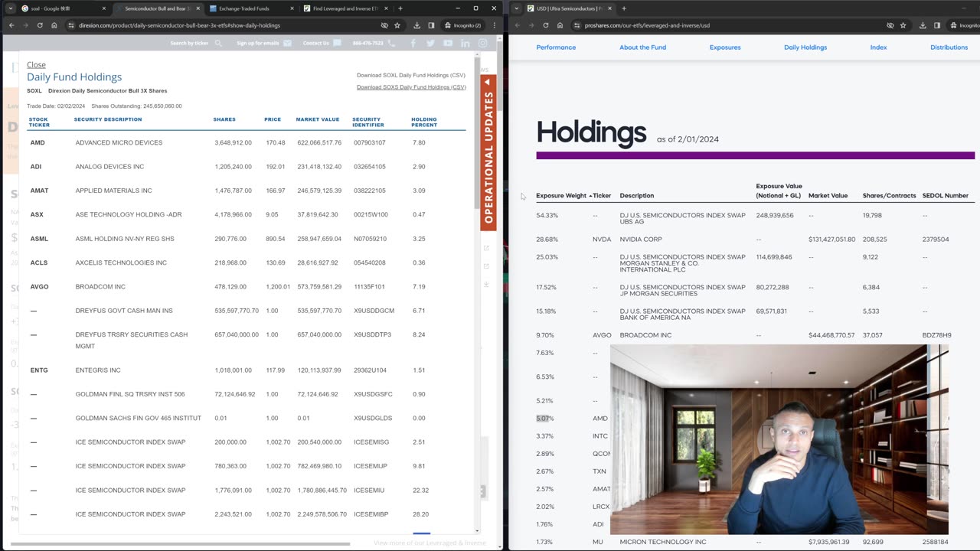Click the Holding Percent column header
The width and height of the screenshot is (980, 551).
[424, 122]
